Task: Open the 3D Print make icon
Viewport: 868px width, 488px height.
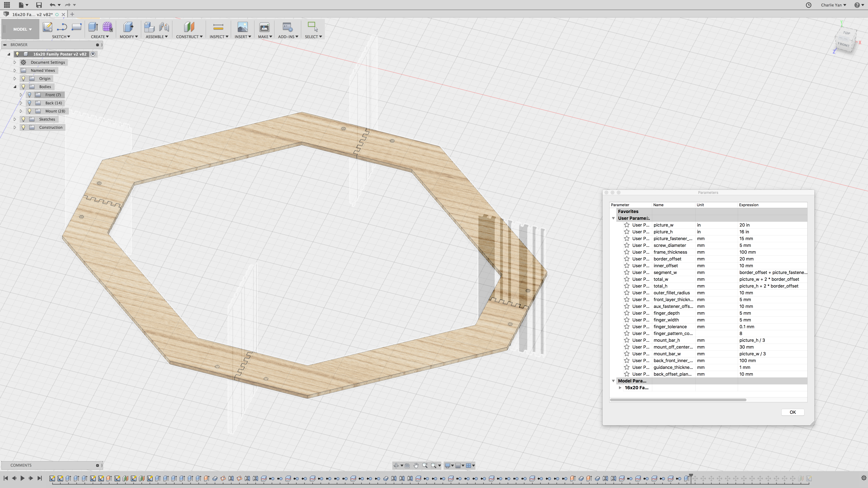Action: coord(264,27)
